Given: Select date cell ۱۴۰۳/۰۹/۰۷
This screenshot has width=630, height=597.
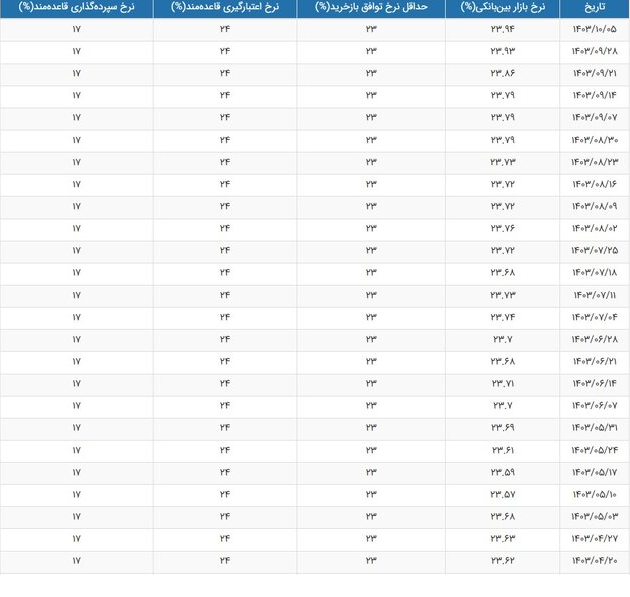Looking at the screenshot, I should [x=594, y=117].
